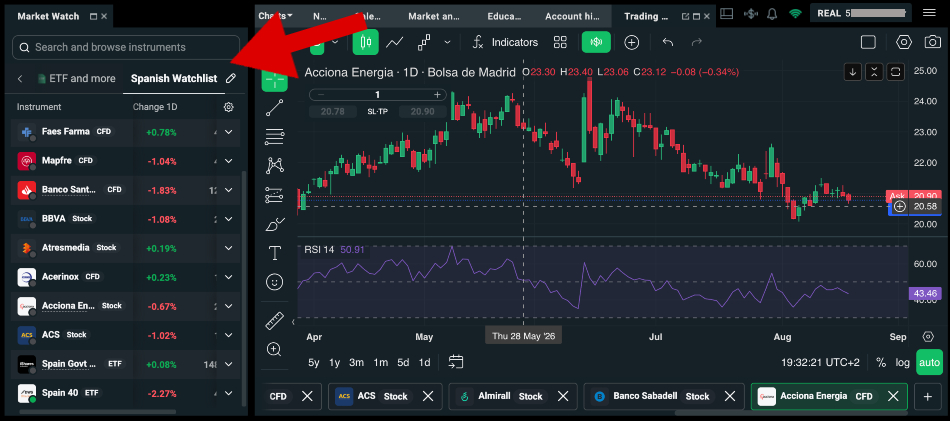
Task: Open the notifications bell
Action: [x=772, y=13]
